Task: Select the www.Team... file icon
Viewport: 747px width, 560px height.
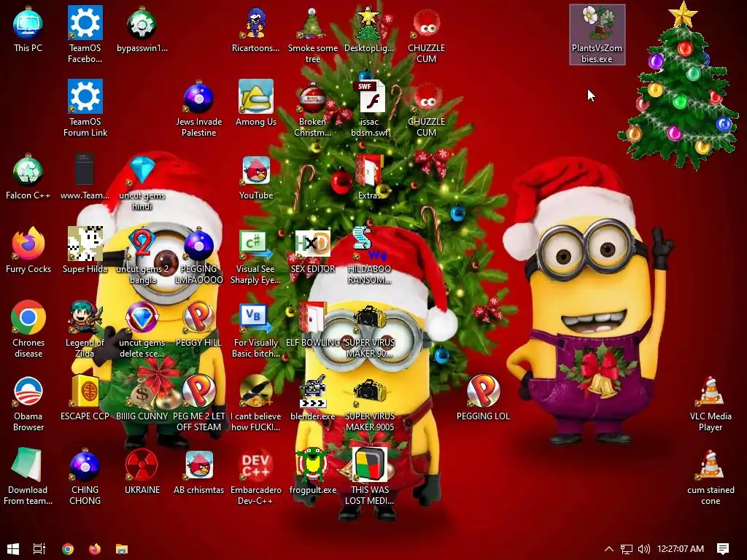Action: click(x=85, y=177)
